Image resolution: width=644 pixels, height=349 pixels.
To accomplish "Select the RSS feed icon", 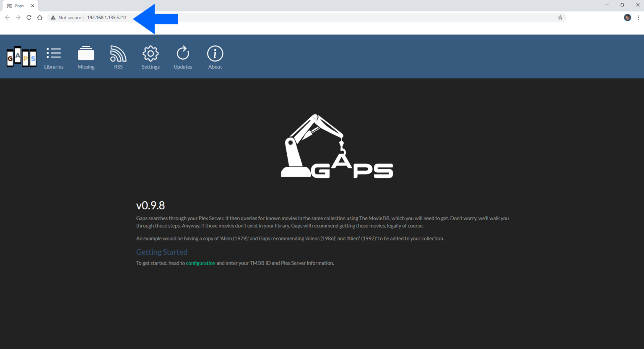I will tap(118, 57).
